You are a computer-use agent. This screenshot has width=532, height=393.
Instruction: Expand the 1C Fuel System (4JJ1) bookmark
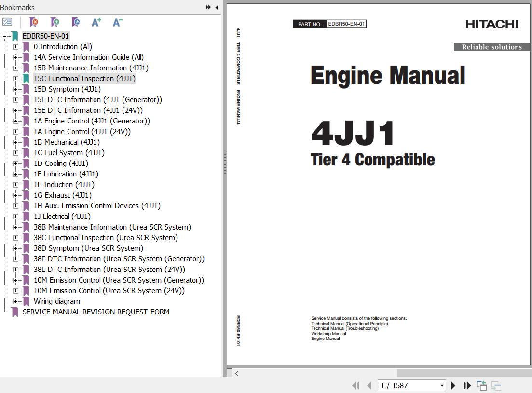pos(15,153)
